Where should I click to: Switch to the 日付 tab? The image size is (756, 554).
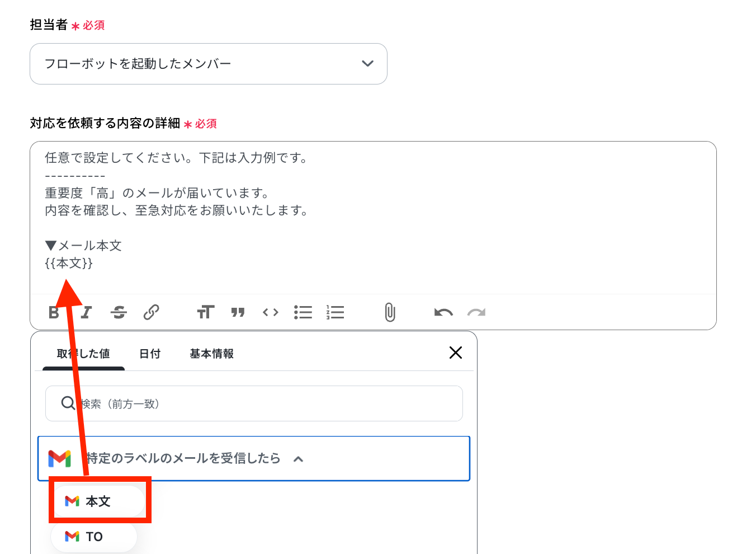pyautogui.click(x=150, y=354)
